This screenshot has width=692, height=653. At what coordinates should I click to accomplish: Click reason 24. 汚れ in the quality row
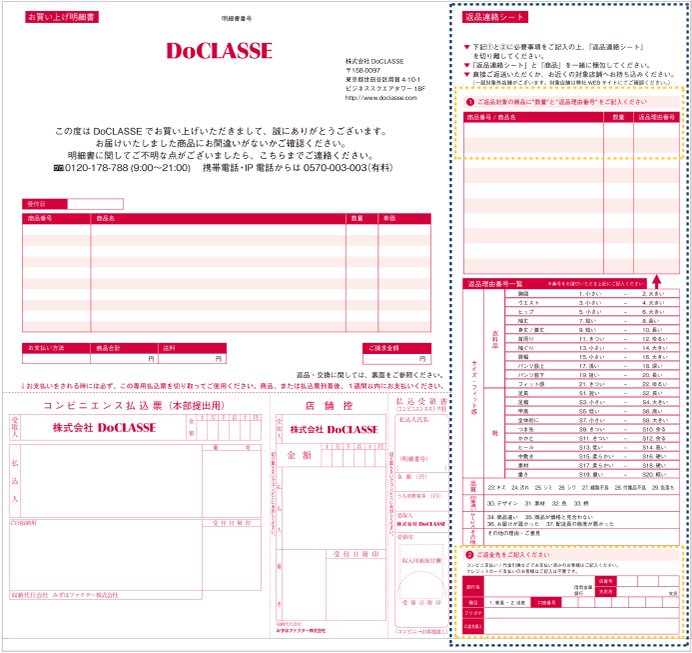click(x=520, y=488)
